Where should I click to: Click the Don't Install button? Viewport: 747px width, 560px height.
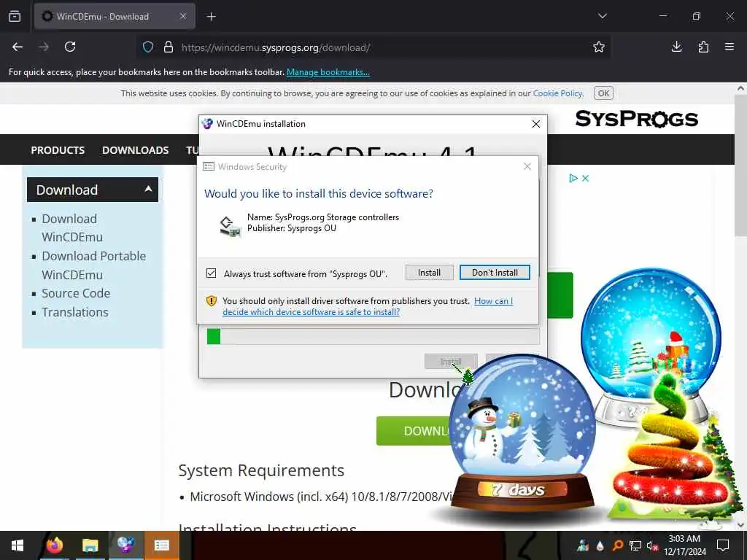(x=495, y=273)
